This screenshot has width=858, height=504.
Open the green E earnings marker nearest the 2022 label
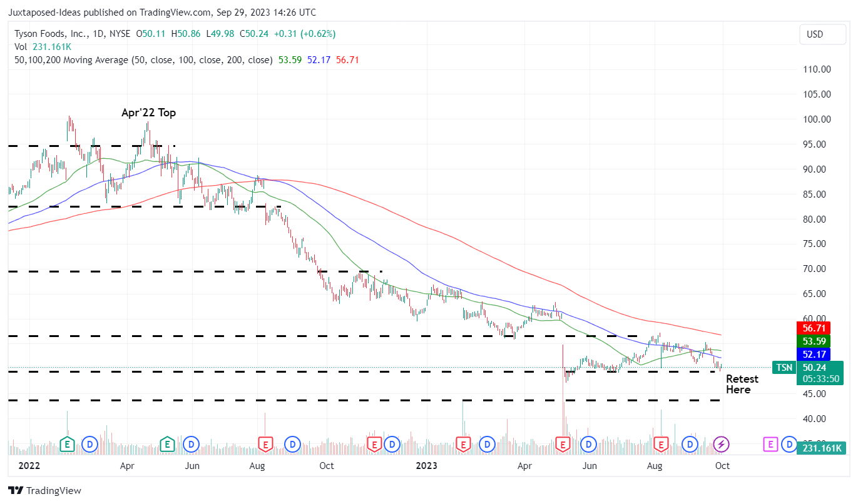66,444
